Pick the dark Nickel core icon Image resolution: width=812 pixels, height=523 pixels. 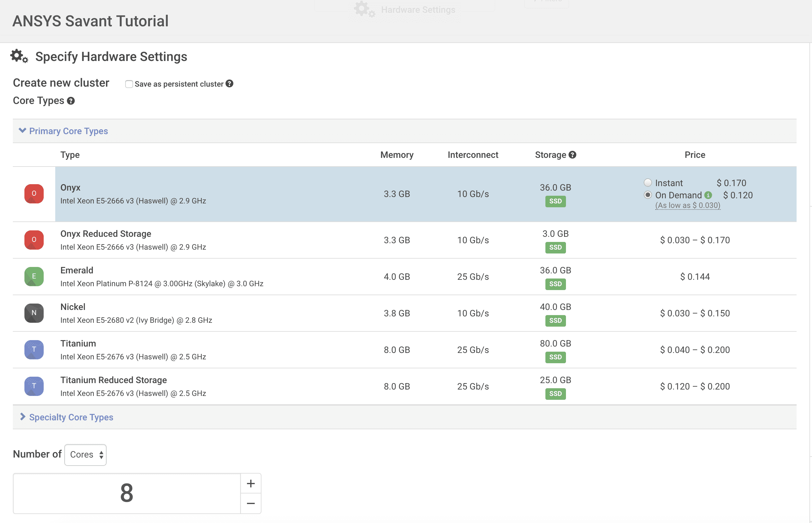point(34,313)
